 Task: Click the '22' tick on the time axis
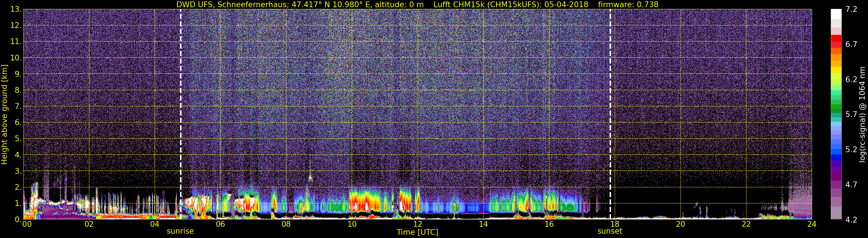(x=746, y=224)
